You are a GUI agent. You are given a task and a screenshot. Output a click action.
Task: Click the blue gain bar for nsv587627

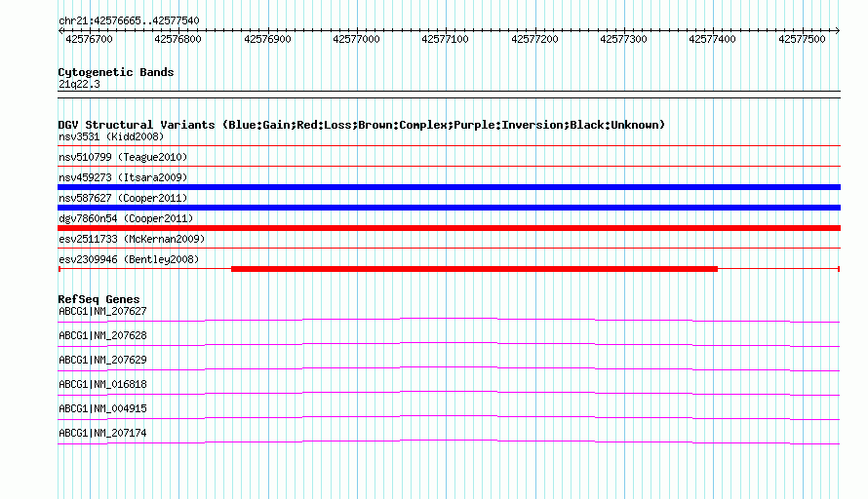[x=449, y=208]
